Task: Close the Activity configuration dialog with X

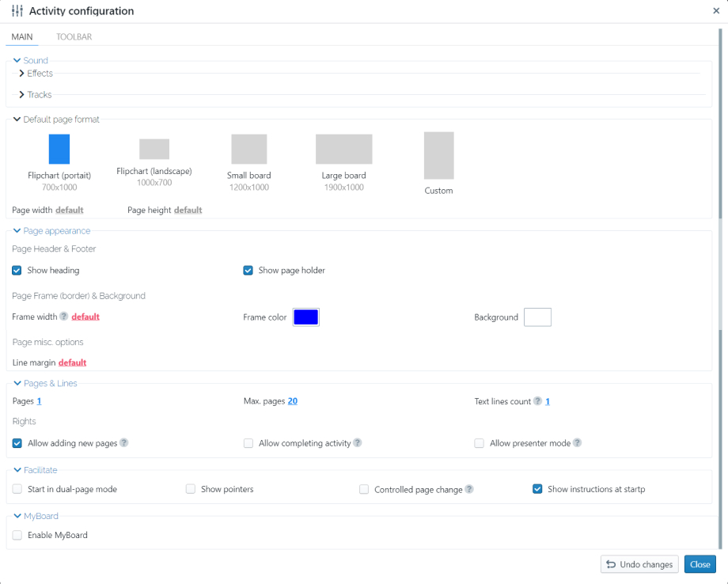Action: tap(716, 10)
